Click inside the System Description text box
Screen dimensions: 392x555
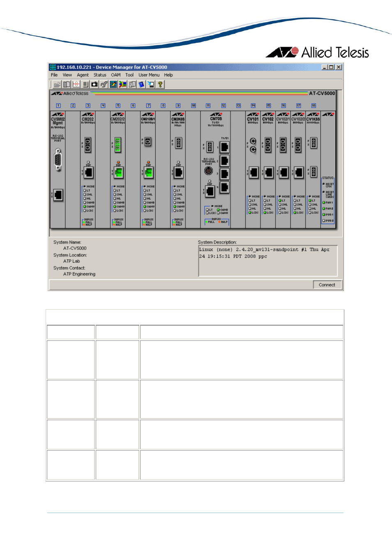[x=268, y=261]
